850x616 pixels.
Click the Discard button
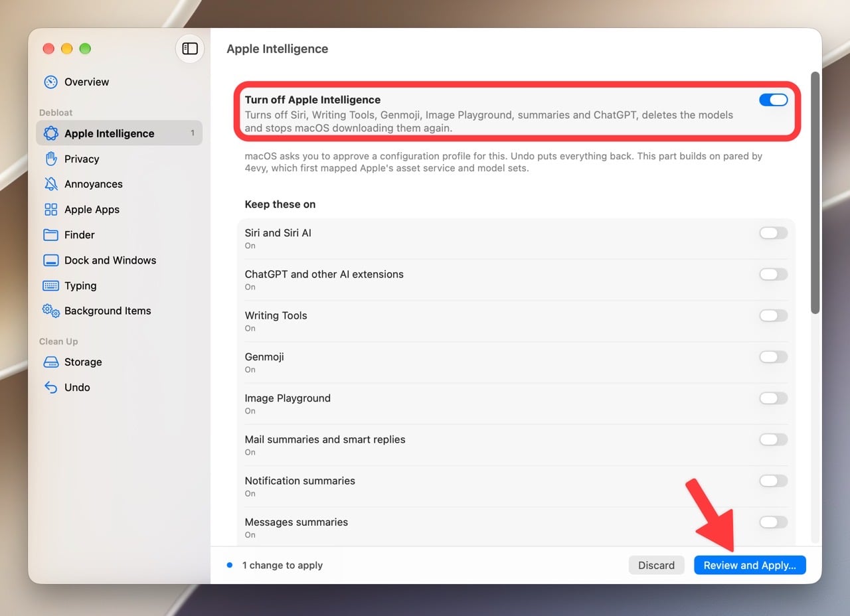pos(656,566)
